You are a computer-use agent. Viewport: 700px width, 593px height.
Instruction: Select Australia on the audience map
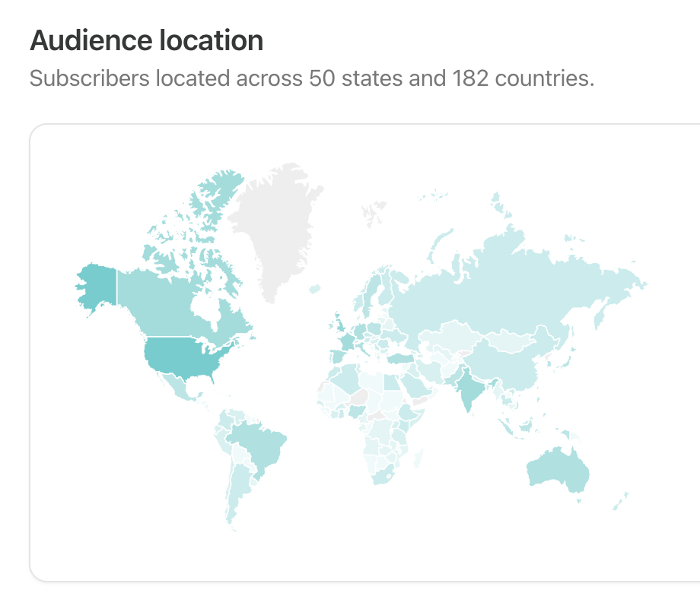(x=559, y=470)
